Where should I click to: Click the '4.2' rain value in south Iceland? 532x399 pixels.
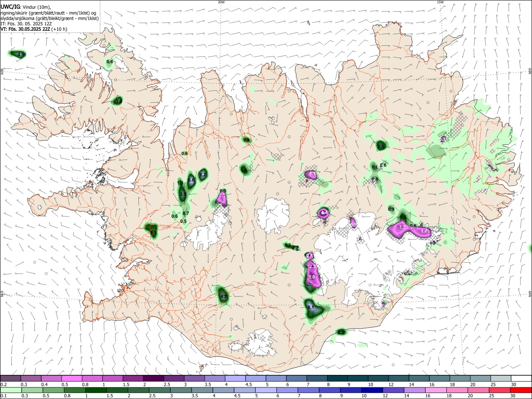pos(224,296)
